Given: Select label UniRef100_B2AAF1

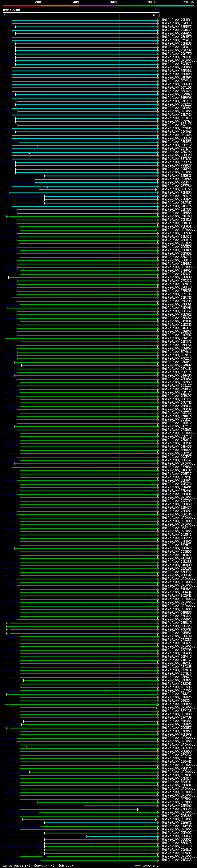Looking at the screenshot, I should pos(176,822).
